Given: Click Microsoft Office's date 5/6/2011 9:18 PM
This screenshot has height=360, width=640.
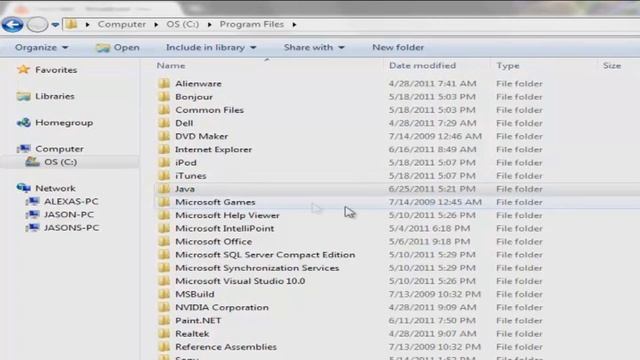Looking at the screenshot, I should tap(429, 242).
